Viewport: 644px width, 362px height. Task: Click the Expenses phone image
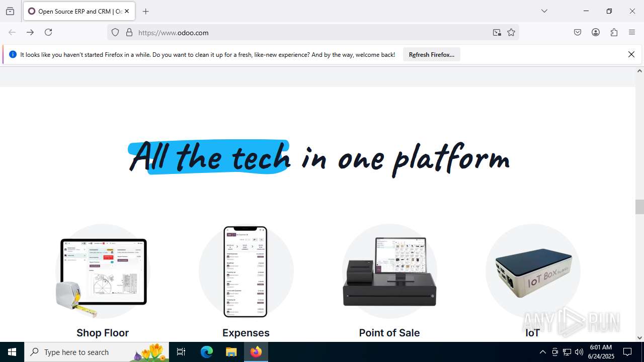click(246, 271)
